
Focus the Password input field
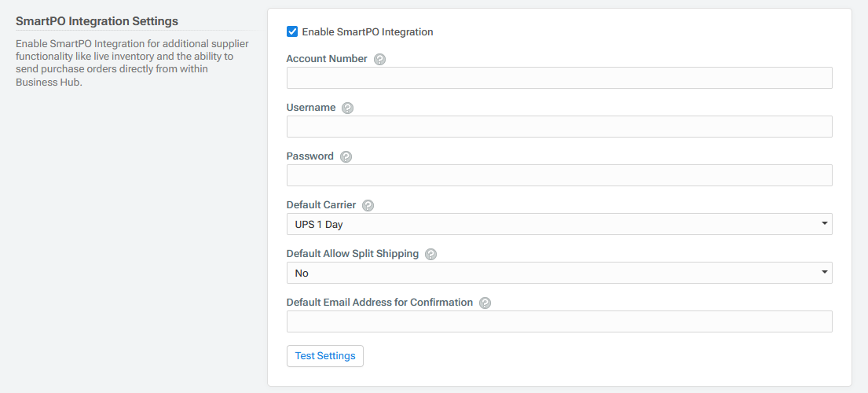click(x=559, y=175)
